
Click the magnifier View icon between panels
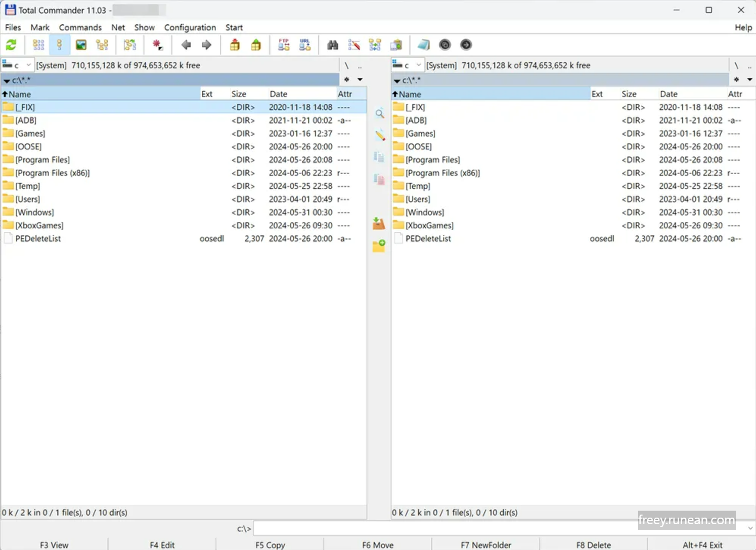tap(379, 114)
